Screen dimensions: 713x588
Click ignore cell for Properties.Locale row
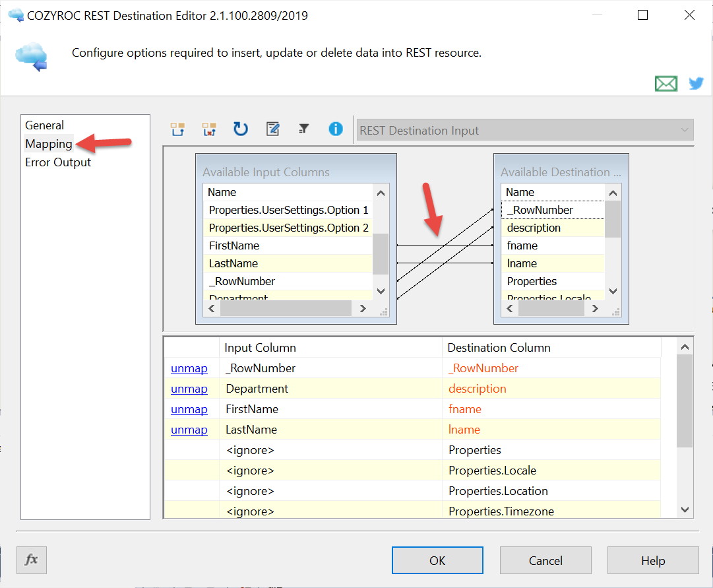(330, 470)
